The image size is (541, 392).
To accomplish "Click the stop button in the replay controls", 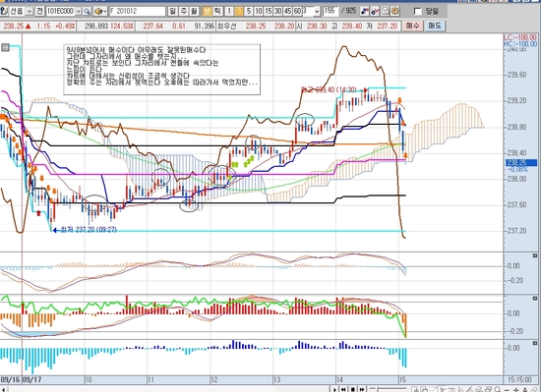I will click(x=352, y=389).
